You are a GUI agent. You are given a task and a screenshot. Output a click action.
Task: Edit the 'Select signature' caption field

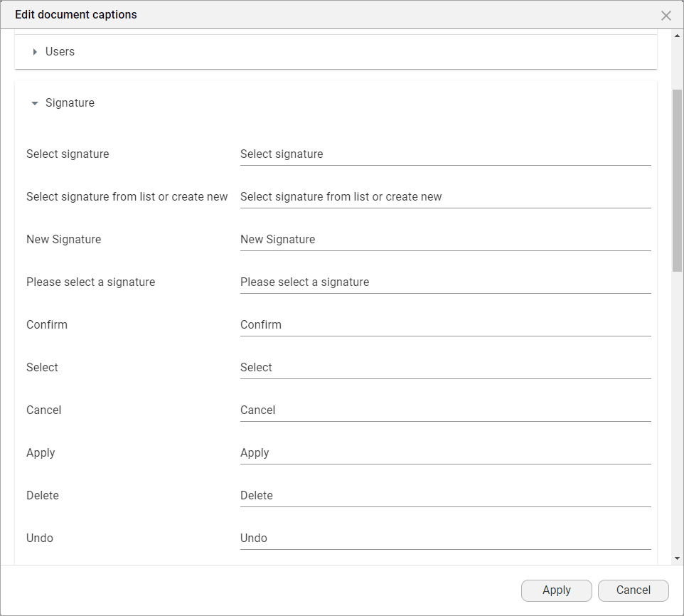pos(445,154)
